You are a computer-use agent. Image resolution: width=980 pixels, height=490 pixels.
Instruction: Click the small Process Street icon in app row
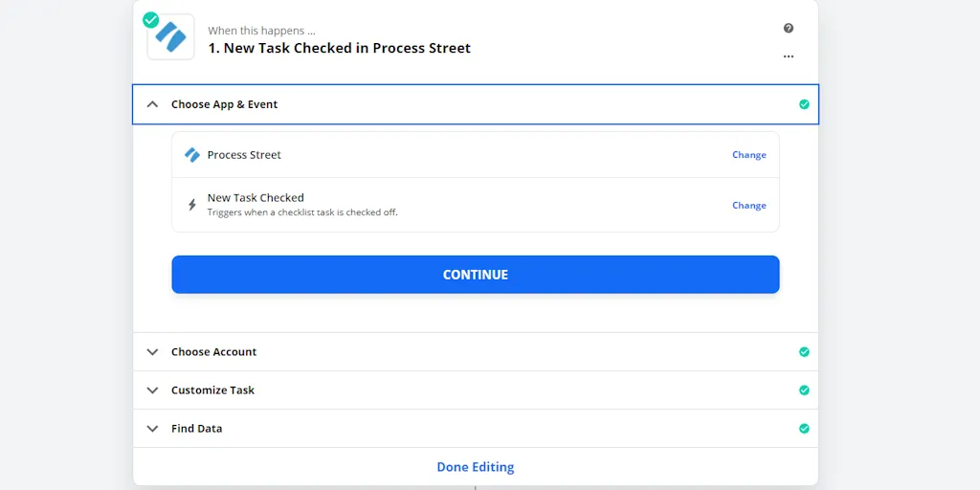coord(191,155)
